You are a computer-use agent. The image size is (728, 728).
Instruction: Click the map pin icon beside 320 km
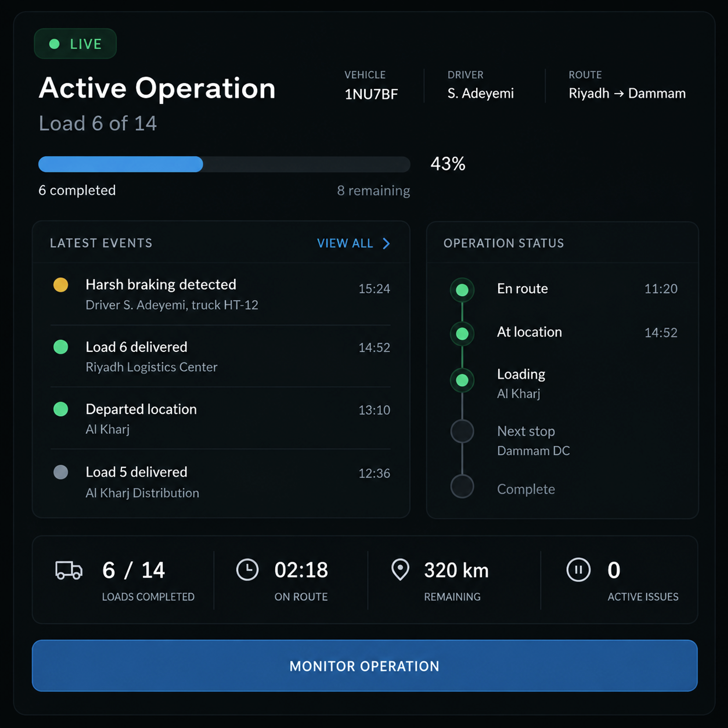(400, 569)
